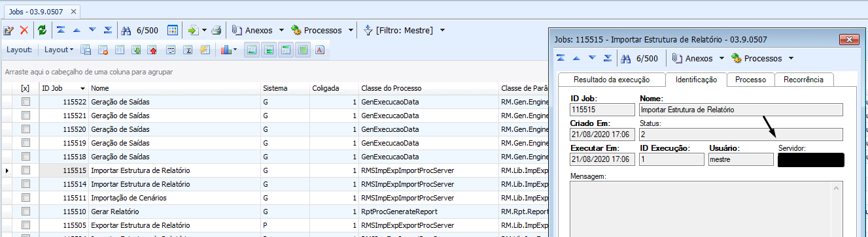Click the Nome column header
Screen dimensions: 868x237
(174, 88)
